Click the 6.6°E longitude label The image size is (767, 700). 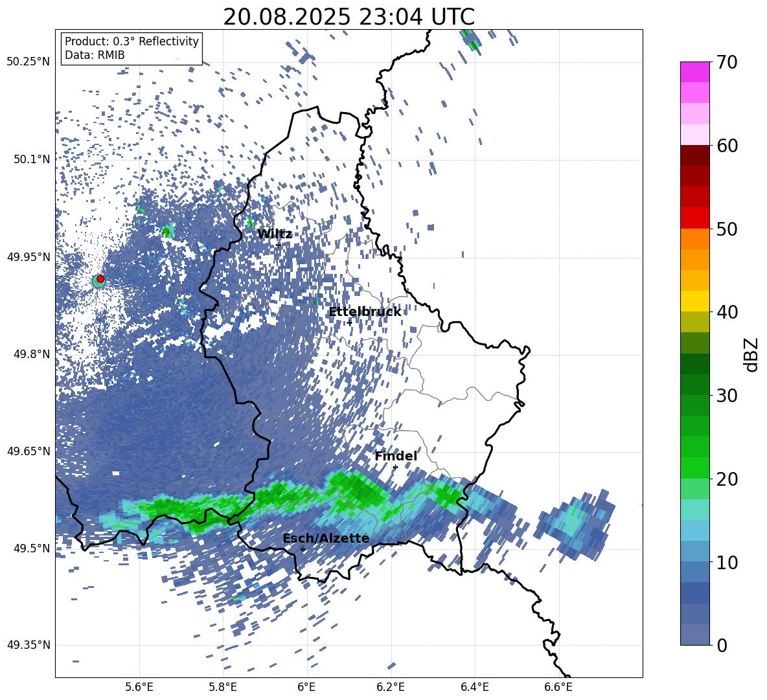pos(558,687)
